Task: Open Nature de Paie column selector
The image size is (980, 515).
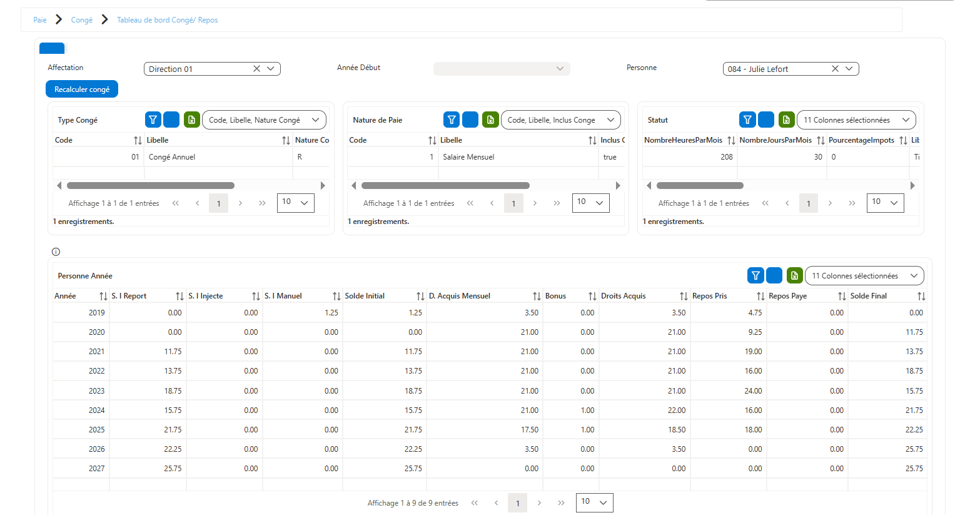Action: click(x=561, y=120)
